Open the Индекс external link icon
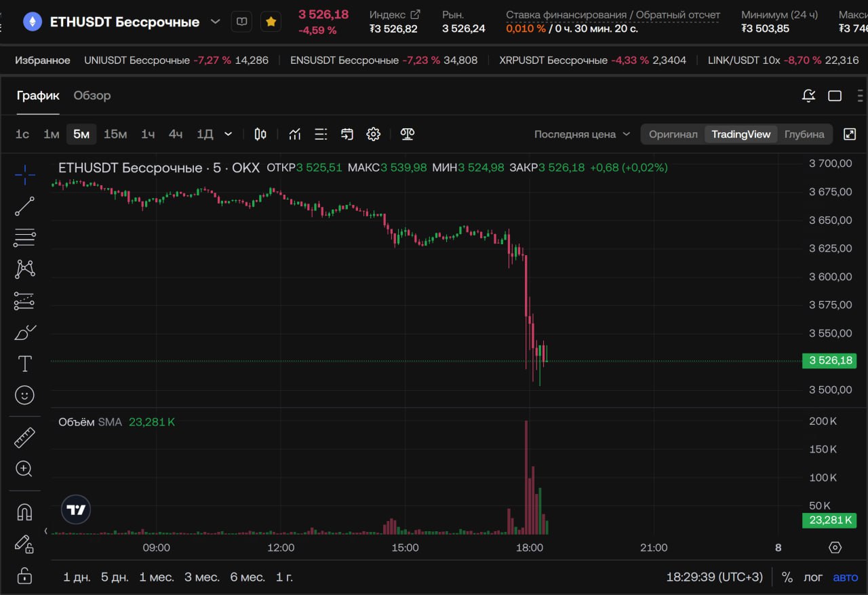The height and width of the screenshot is (595, 868). click(x=415, y=14)
